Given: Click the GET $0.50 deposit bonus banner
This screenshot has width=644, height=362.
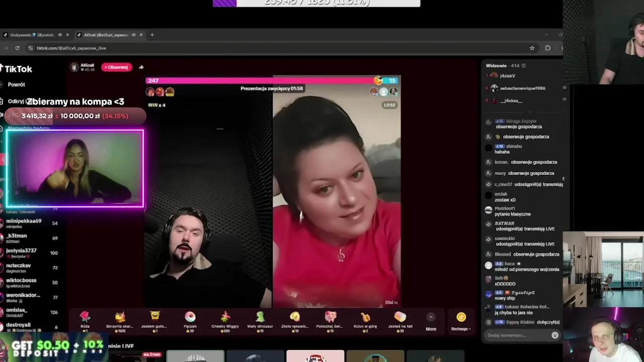Looking at the screenshot, I should tap(54, 348).
